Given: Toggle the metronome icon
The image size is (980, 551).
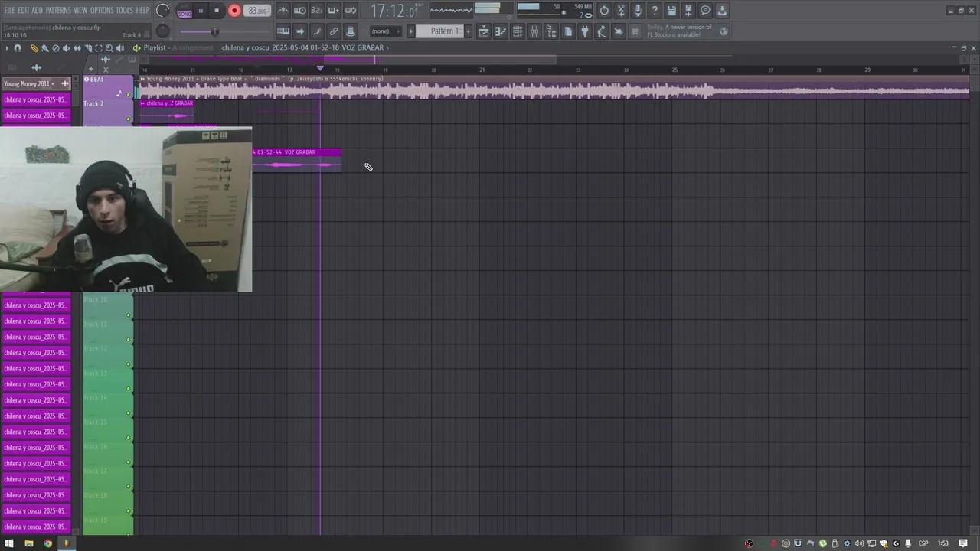Looking at the screenshot, I should click(x=283, y=11).
